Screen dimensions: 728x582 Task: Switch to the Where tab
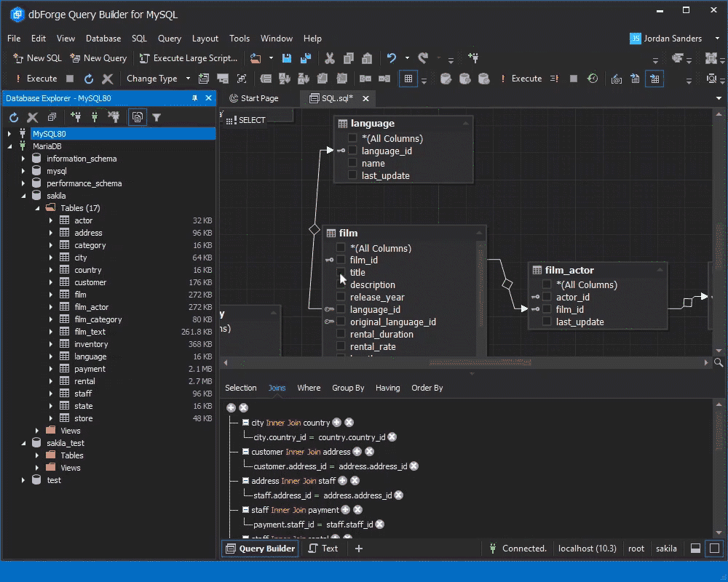(x=309, y=388)
